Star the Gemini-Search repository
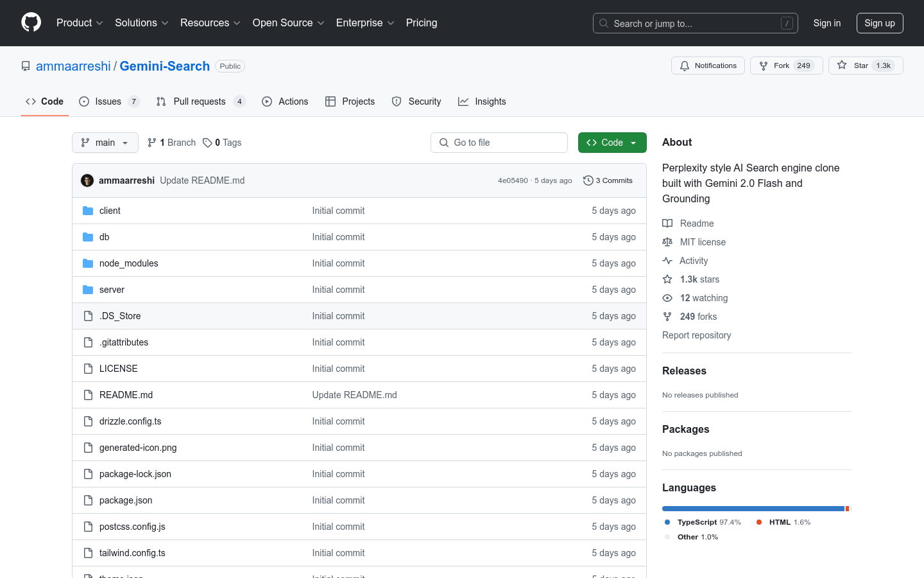Image resolution: width=924 pixels, height=578 pixels. click(865, 66)
